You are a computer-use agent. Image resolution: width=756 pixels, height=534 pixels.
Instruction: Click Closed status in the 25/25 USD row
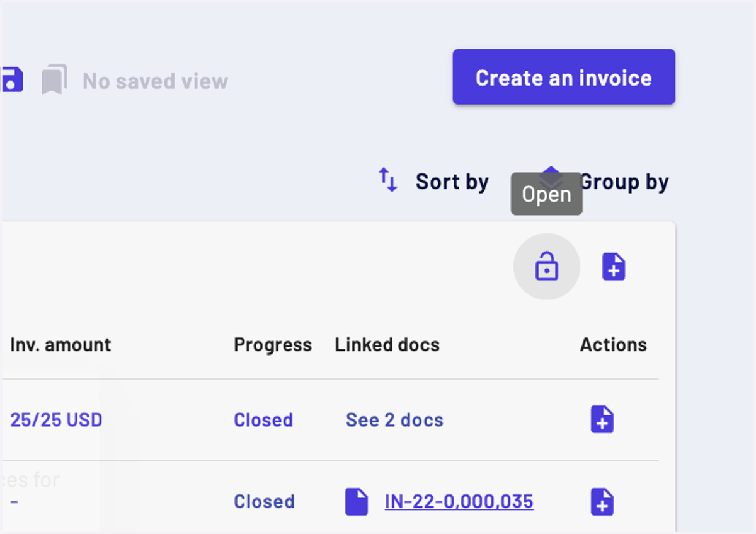263,420
